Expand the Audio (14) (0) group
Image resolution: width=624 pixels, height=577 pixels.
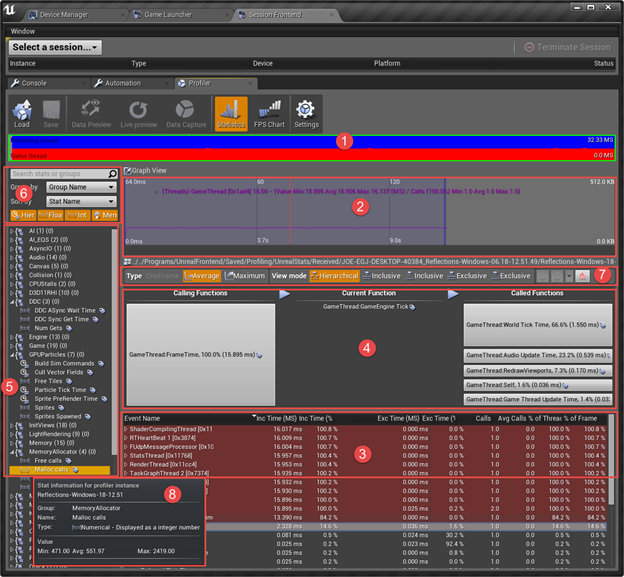[12, 258]
